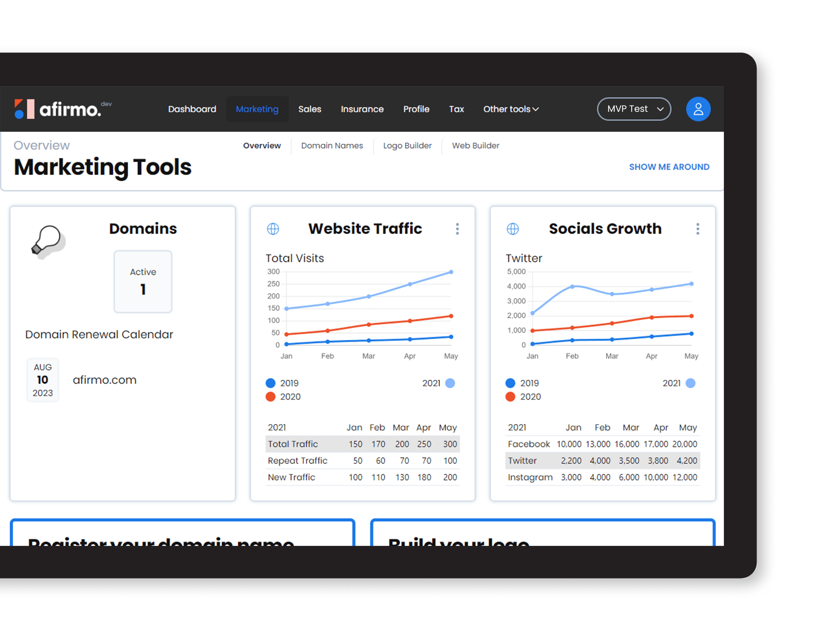Toggle 2020 legend dot in Socials Growth
This screenshot has width=826, height=644.
coord(510,397)
